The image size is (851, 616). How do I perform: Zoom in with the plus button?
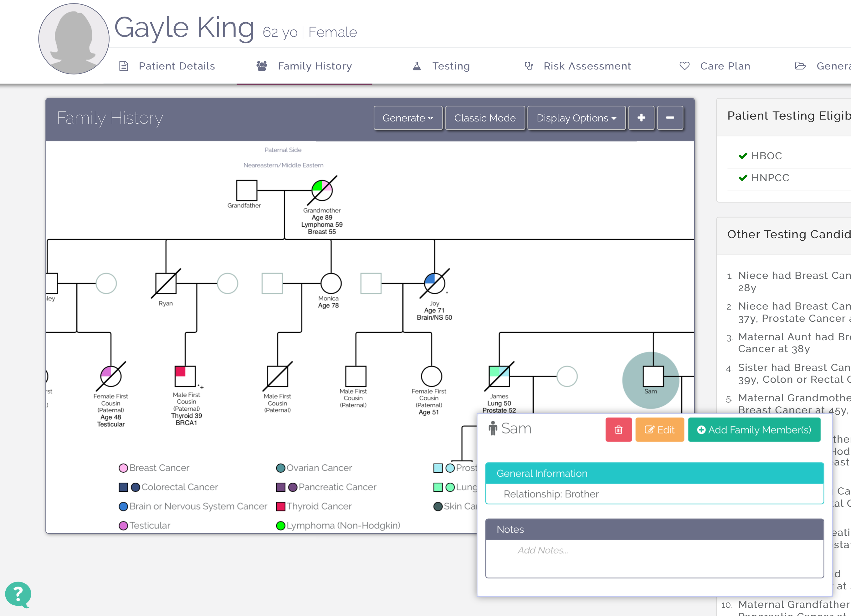(x=641, y=118)
